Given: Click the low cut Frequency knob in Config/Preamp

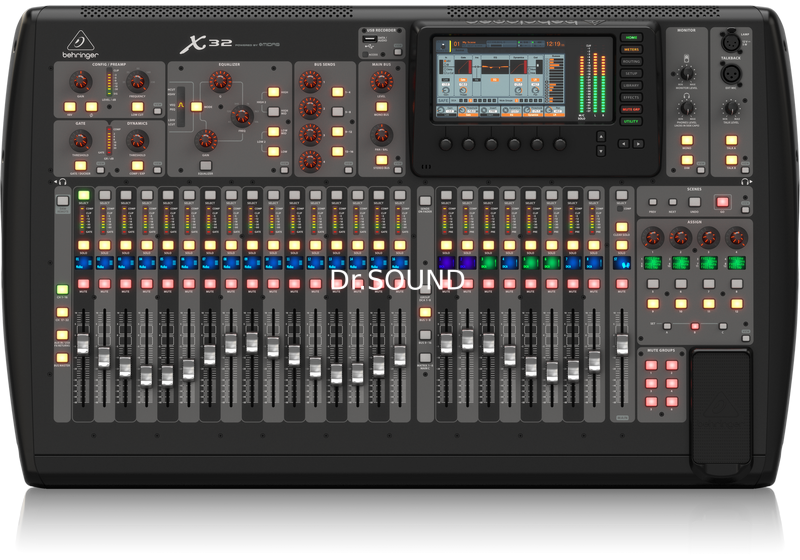Looking at the screenshot, I should click(137, 81).
